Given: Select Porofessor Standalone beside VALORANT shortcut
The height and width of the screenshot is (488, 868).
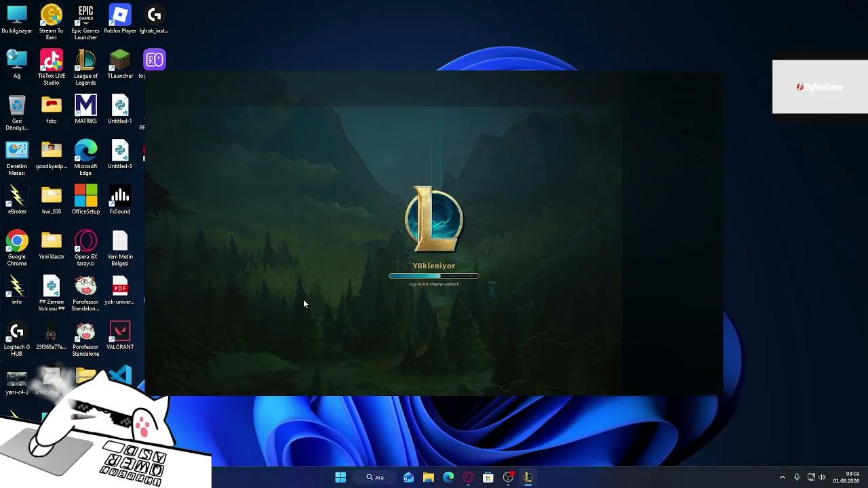Looking at the screenshot, I should click(x=85, y=339).
